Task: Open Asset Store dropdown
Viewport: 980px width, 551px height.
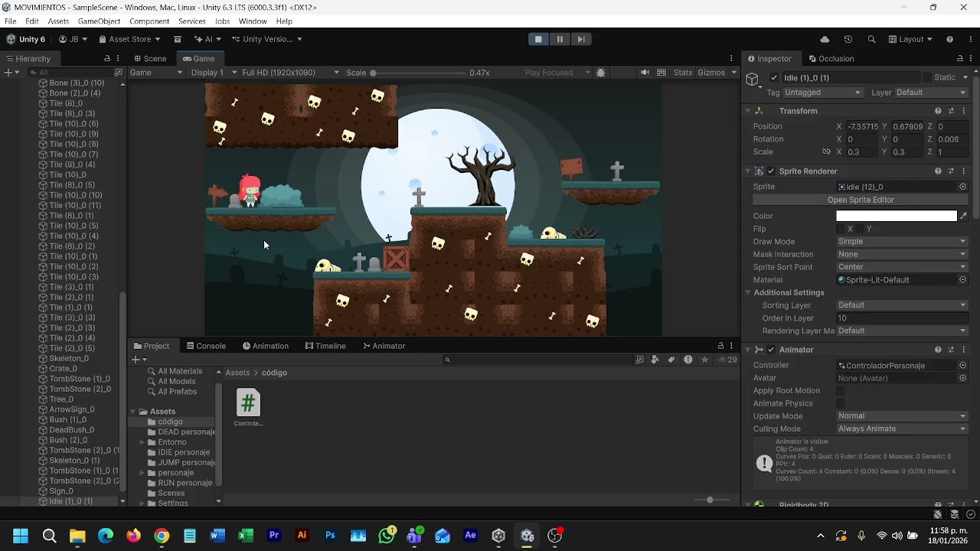Action: tap(129, 39)
